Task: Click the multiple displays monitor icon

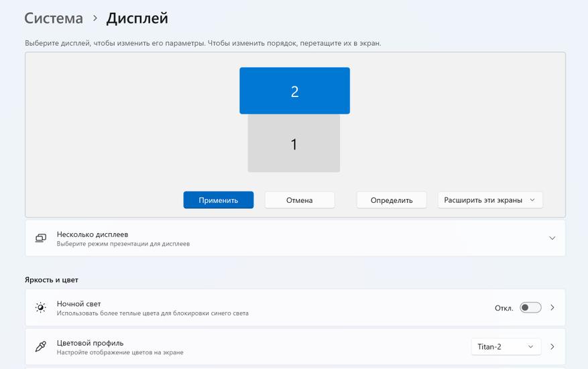Action: pos(40,238)
